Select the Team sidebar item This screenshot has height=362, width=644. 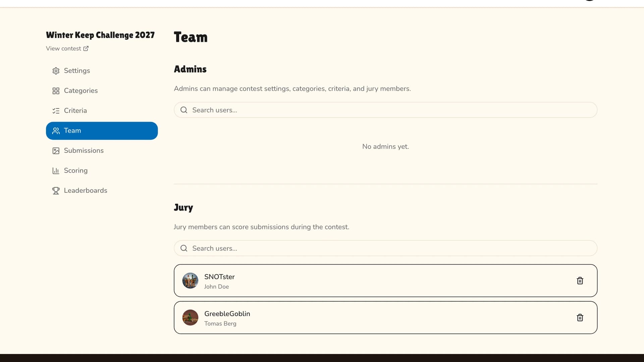102,131
